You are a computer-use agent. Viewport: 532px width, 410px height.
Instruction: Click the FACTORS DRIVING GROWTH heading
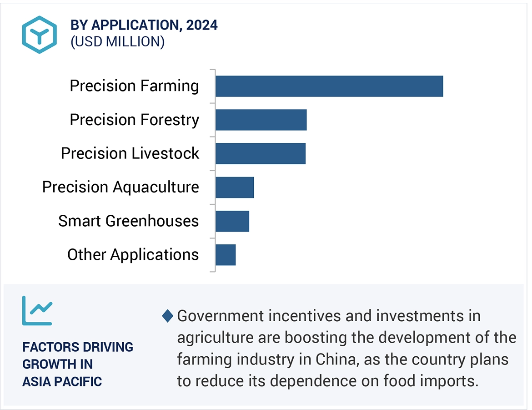pyautogui.click(x=77, y=364)
